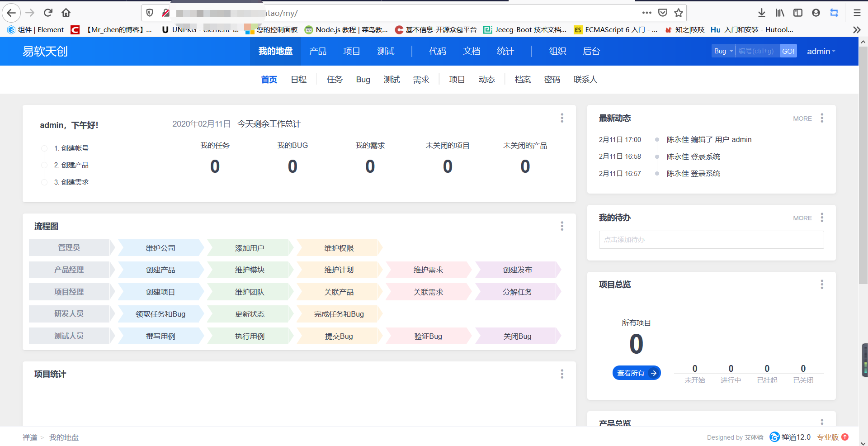Screen dimensions: 868x446
Task: Open Firefox account avatar icon
Action: point(816,13)
